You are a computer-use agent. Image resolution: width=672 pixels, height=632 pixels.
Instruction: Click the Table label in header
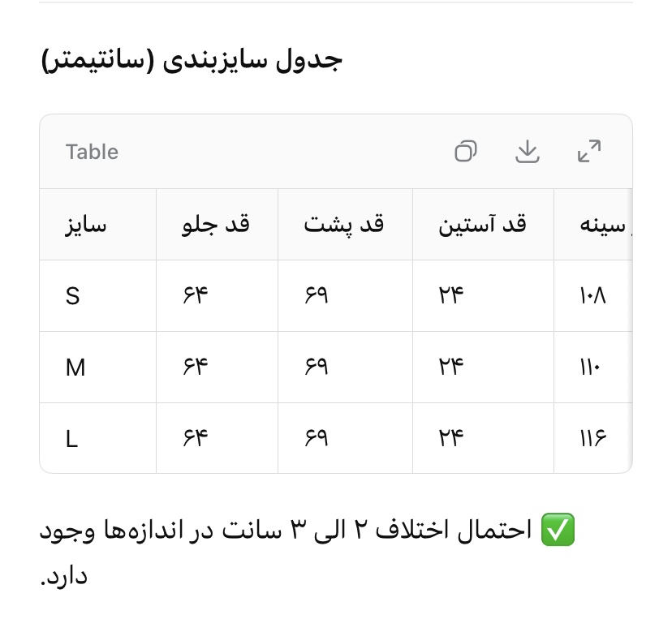(92, 152)
